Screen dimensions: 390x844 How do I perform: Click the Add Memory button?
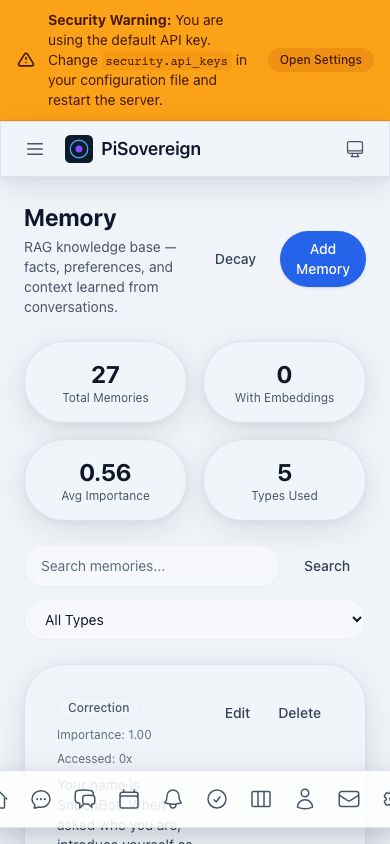[323, 259]
